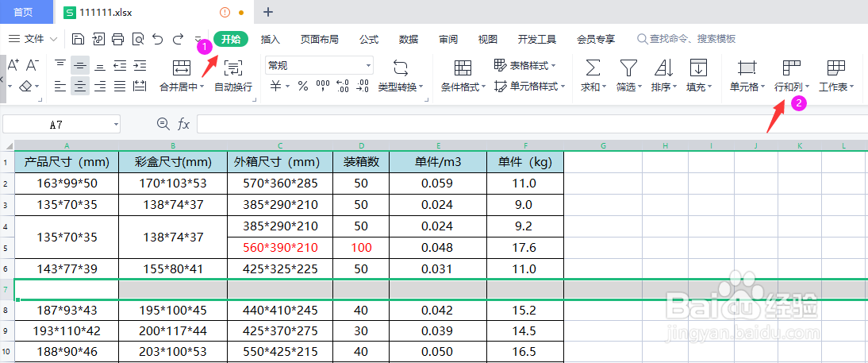The image size is (868, 363).
Task: Click the 填充 fill icon
Action: click(x=699, y=68)
